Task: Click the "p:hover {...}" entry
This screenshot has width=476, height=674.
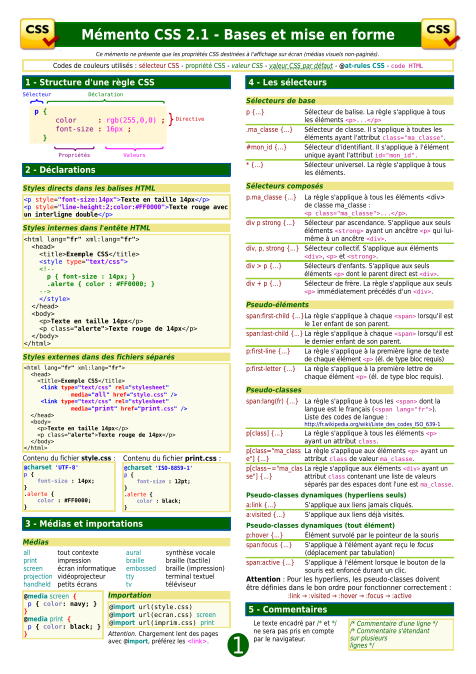Action: click(x=264, y=535)
